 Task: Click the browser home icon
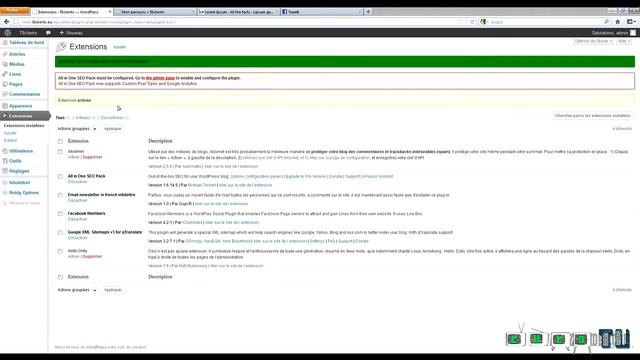[618, 22]
